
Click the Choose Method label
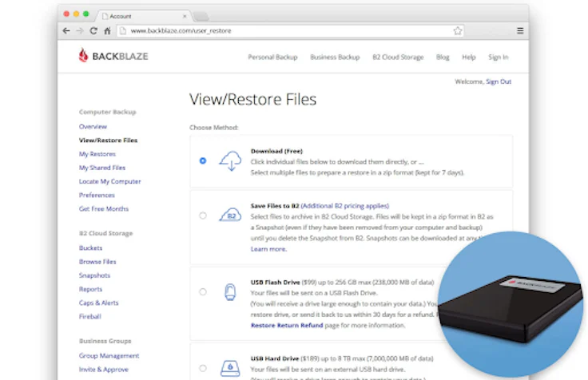[214, 128]
